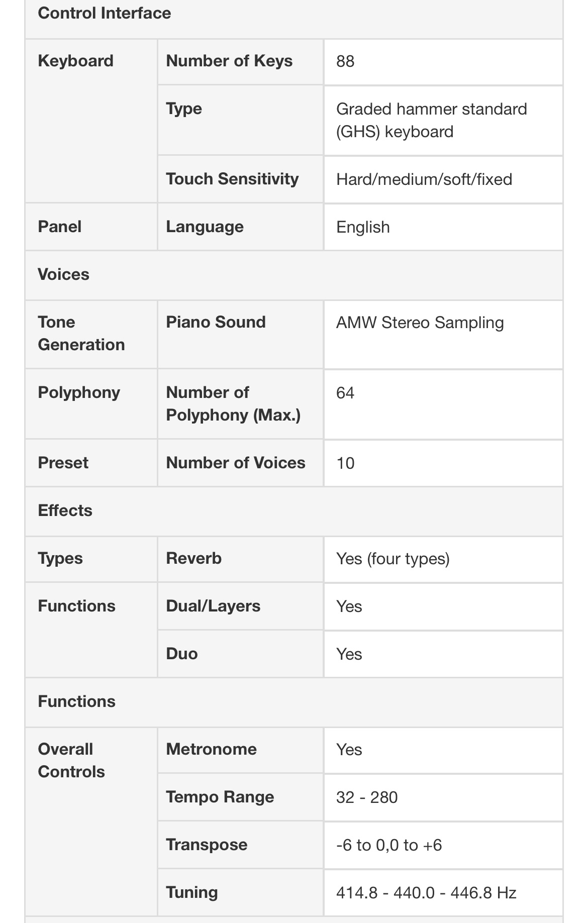The width and height of the screenshot is (588, 923).
Task: Click the Effects section header
Action: [65, 510]
